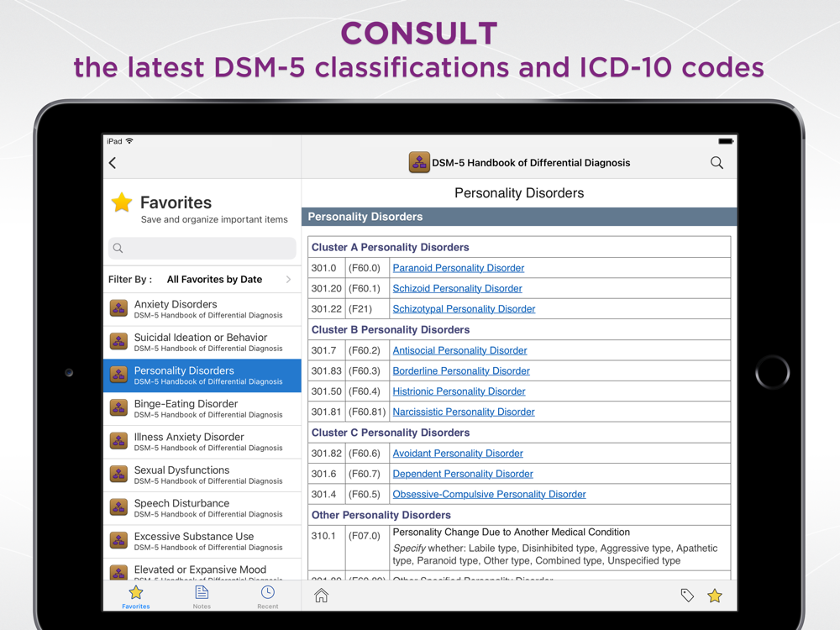This screenshot has width=840, height=630.
Task: Open Obsessive-Compulsive Personality Disorder link
Action: point(489,494)
